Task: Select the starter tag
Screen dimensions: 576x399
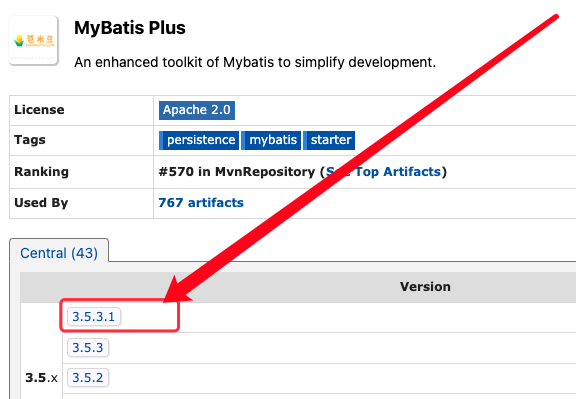Action: 329,140
